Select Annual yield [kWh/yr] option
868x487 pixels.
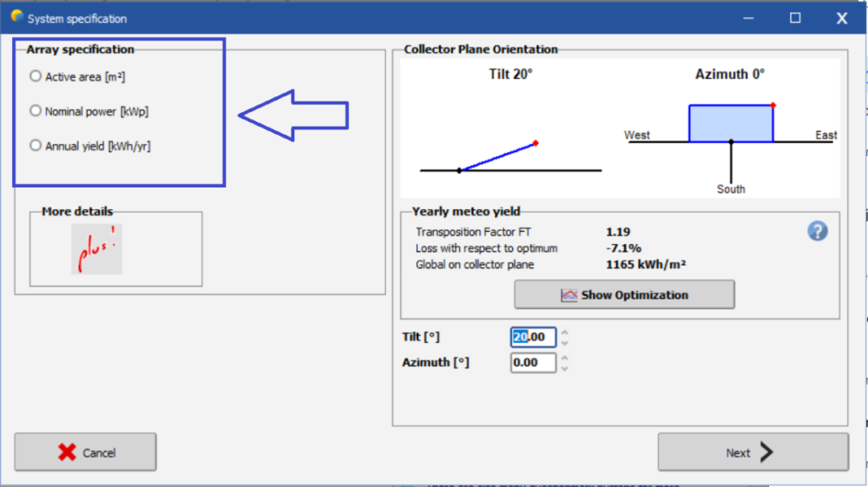(x=36, y=146)
